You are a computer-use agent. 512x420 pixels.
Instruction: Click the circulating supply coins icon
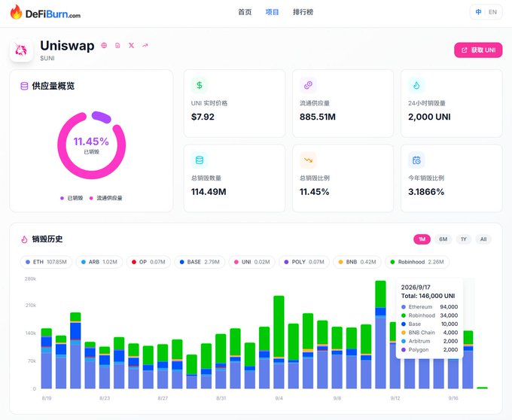point(308,85)
